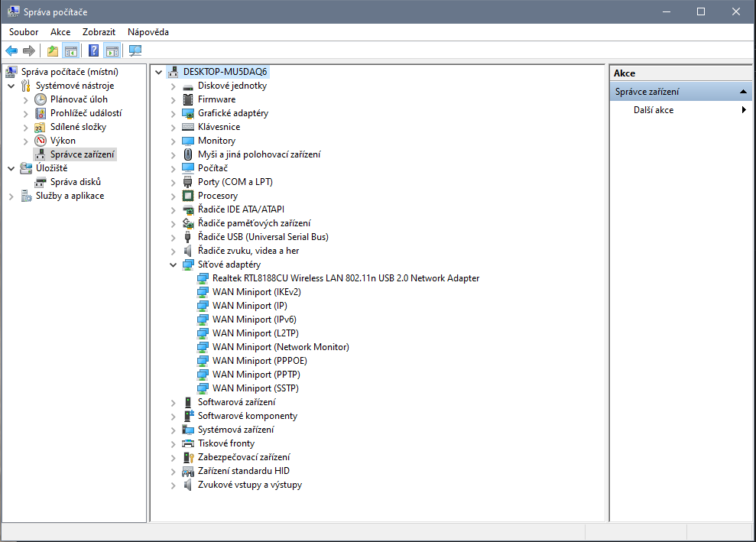This screenshot has width=756, height=542.
Task: Collapse the Síťové adaptéry category
Action: tap(173, 265)
